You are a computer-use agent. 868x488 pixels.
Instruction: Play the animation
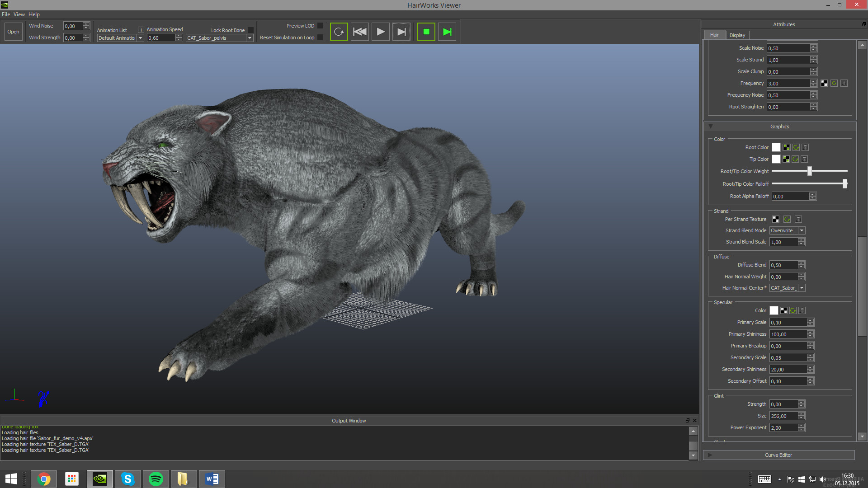click(x=381, y=32)
